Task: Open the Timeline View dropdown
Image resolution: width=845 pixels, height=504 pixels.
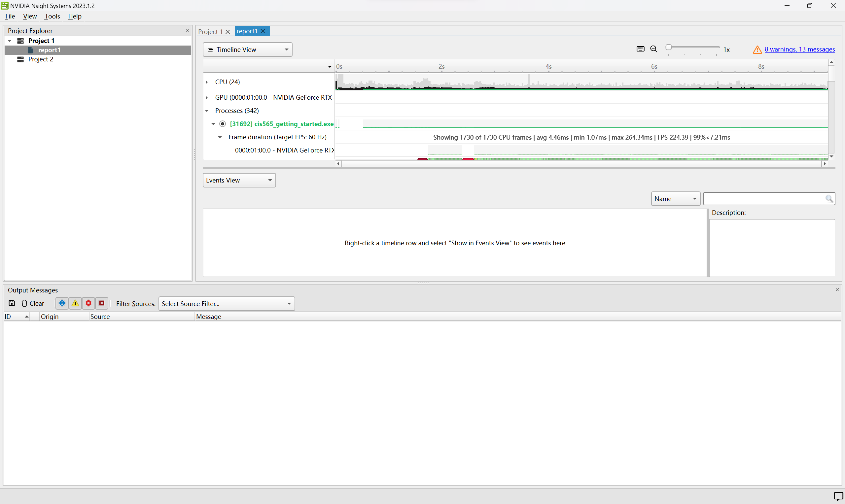Action: click(247, 50)
